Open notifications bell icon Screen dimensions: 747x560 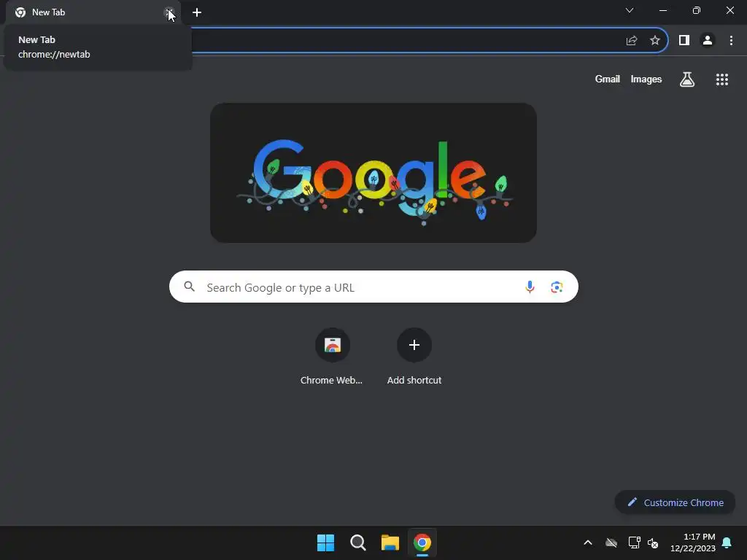pyautogui.click(x=727, y=542)
